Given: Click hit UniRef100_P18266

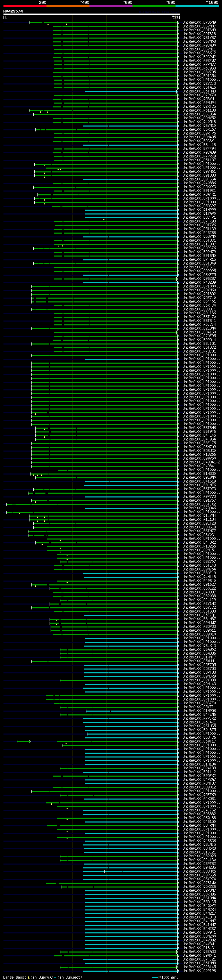Looking at the screenshot, I should click(199, 454).
